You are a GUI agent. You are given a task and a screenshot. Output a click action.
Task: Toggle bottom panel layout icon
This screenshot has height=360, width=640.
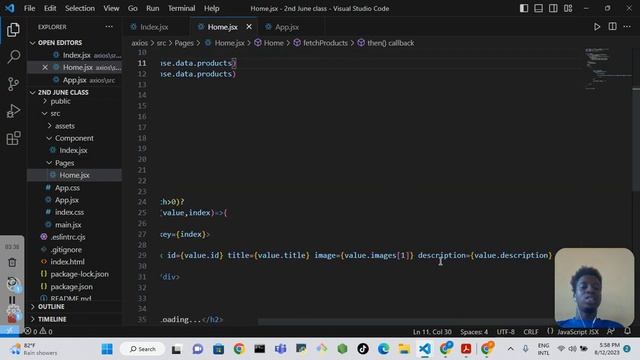538,8
